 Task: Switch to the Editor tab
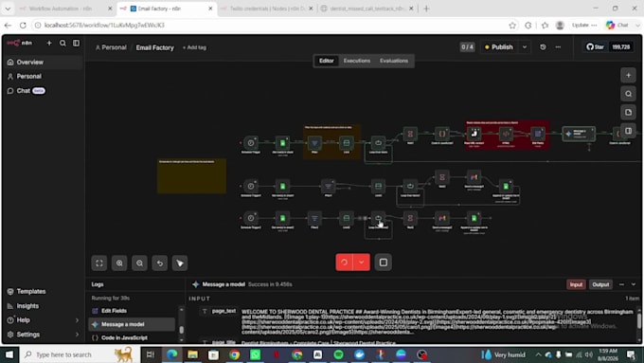click(x=327, y=61)
